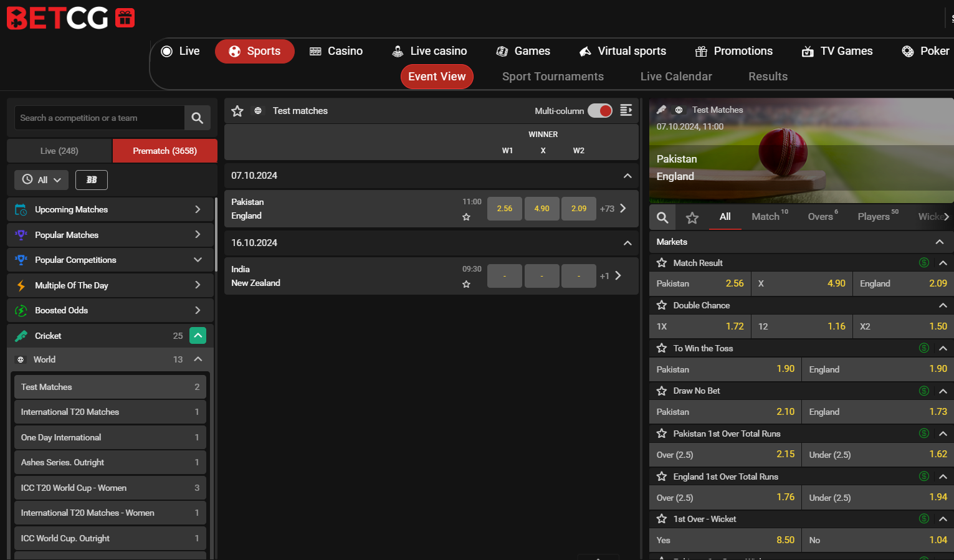Open Ashes Series. Outright competition

pyautogui.click(x=110, y=462)
